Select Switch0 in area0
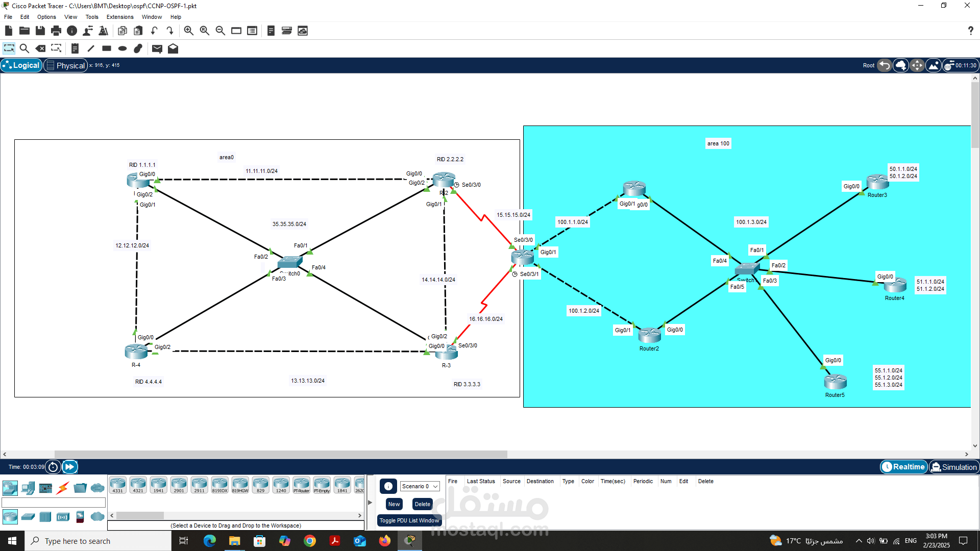 tap(290, 262)
